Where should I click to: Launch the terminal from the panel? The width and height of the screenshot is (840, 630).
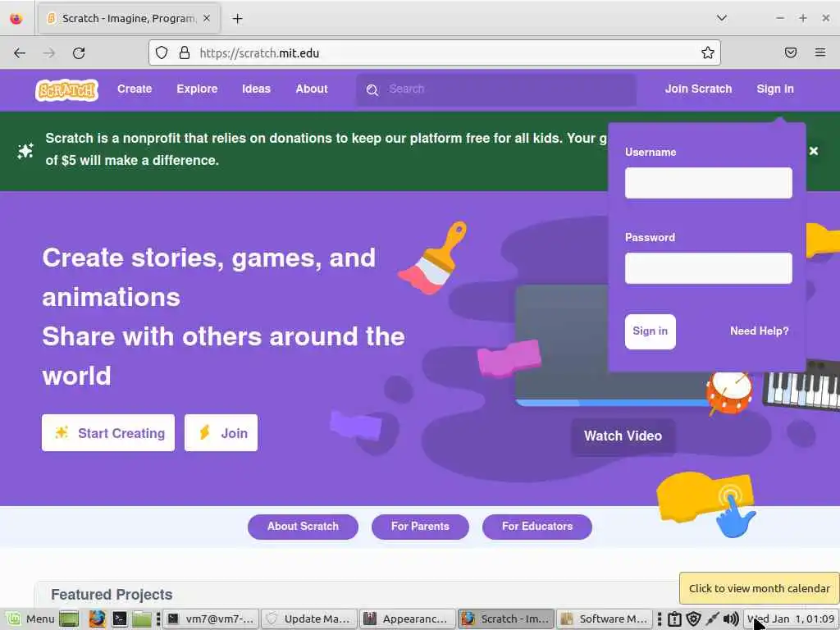point(120,619)
